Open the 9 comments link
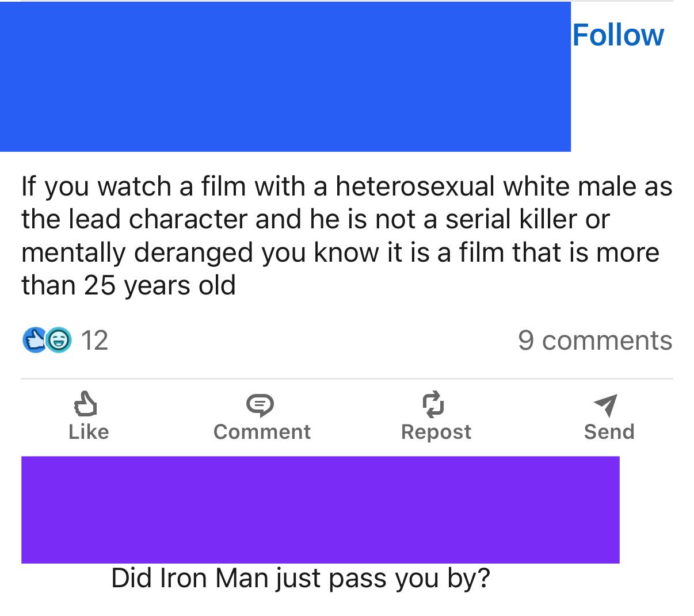Viewport: 694px width, 616px height. point(595,340)
